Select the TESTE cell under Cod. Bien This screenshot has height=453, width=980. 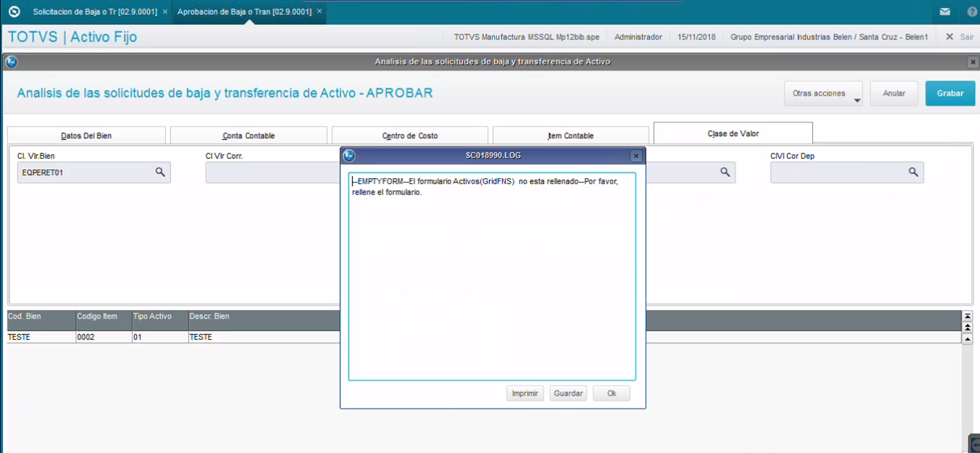click(41, 337)
